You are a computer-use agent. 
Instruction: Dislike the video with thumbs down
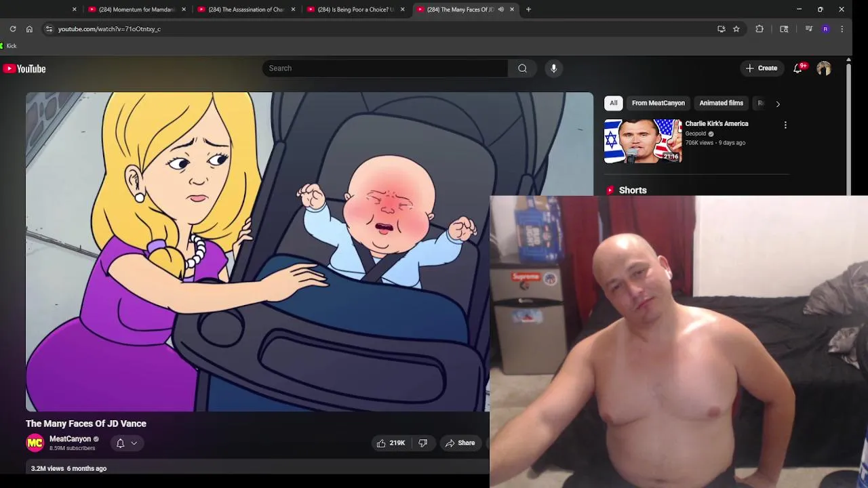[x=423, y=443]
